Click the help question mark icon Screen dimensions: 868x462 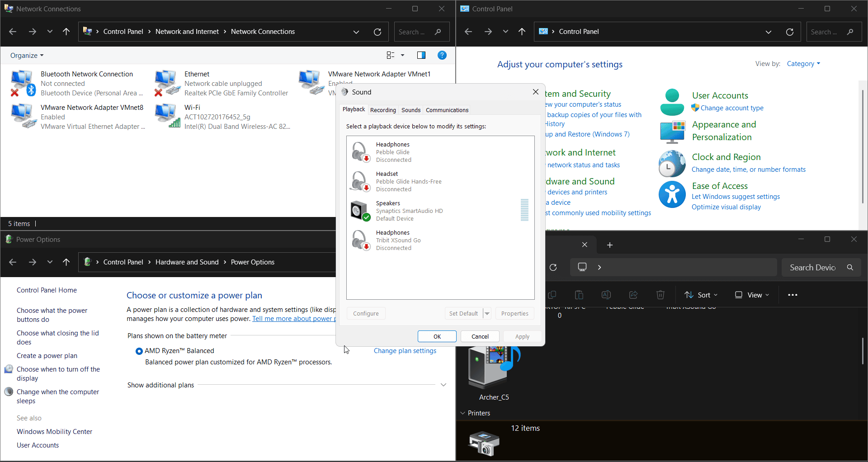click(x=442, y=55)
